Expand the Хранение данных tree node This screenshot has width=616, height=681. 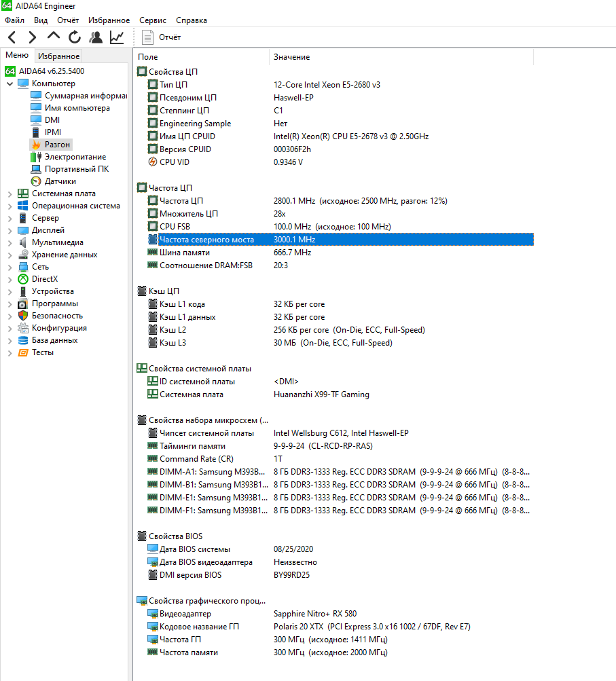[10, 255]
